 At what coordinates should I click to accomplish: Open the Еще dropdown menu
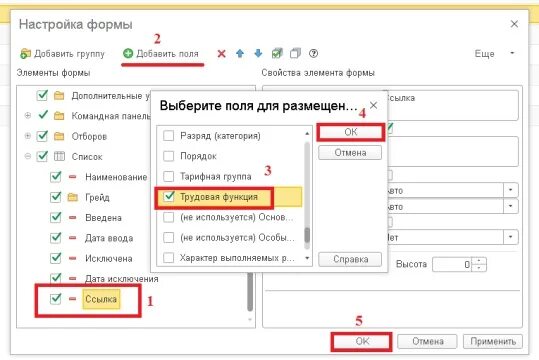point(494,54)
